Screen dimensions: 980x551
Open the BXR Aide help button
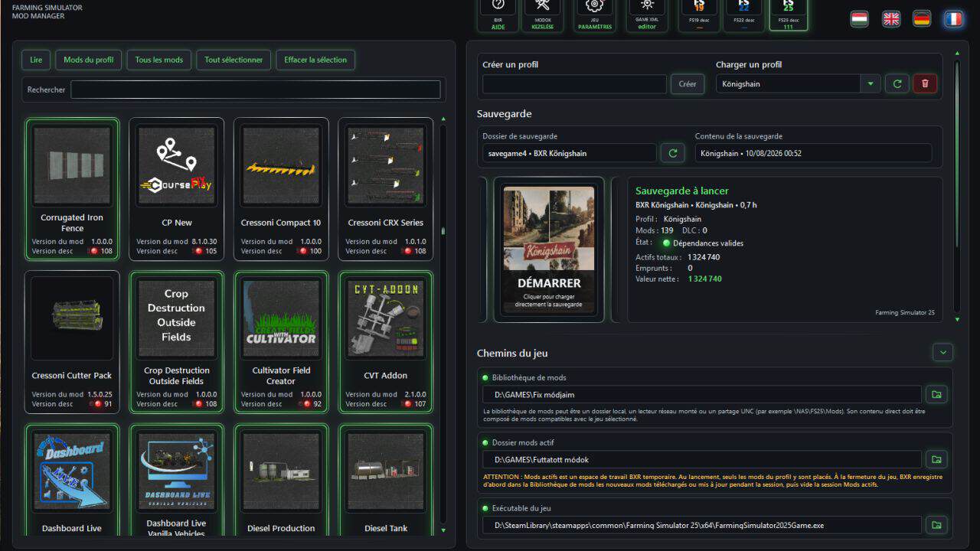(498, 15)
